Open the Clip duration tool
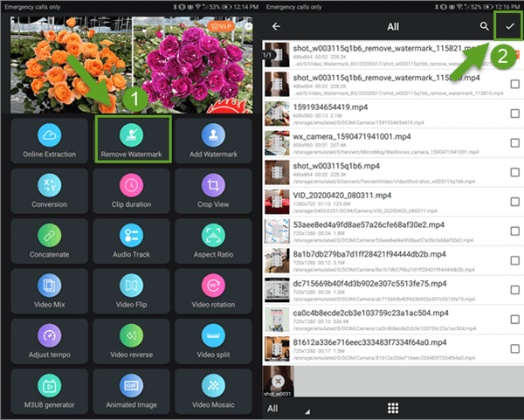The height and width of the screenshot is (420, 524). (x=132, y=190)
